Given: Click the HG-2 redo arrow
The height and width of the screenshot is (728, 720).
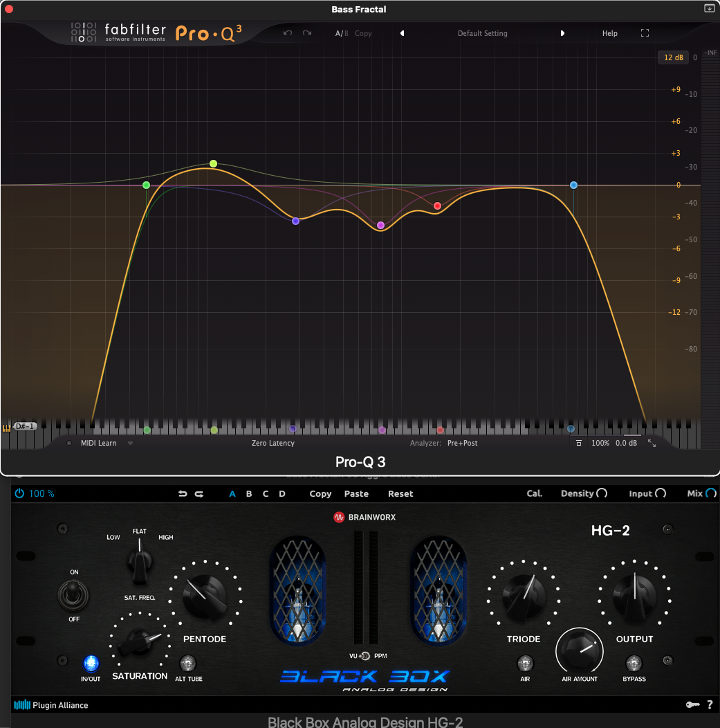Looking at the screenshot, I should click(x=199, y=493).
